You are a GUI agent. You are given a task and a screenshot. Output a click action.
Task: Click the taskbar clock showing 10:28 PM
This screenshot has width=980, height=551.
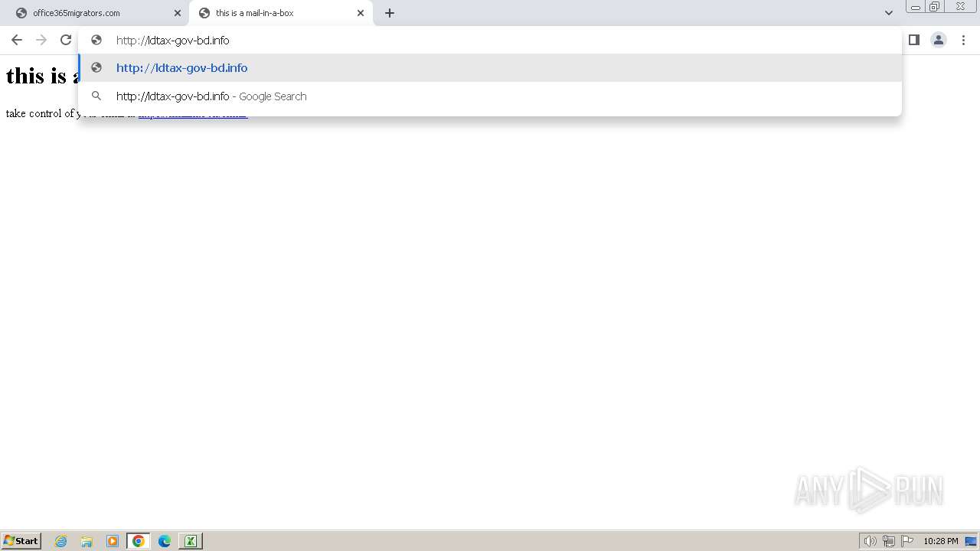[940, 541]
